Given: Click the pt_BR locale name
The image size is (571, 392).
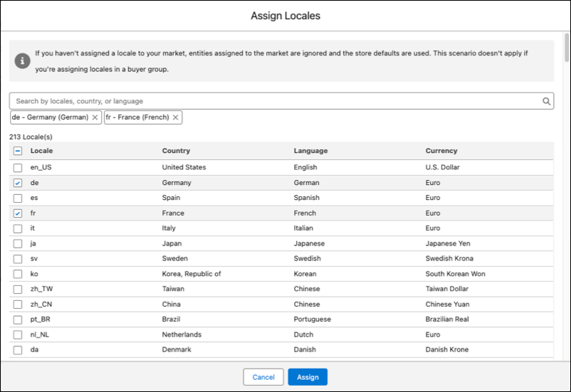Looking at the screenshot, I should point(41,319).
